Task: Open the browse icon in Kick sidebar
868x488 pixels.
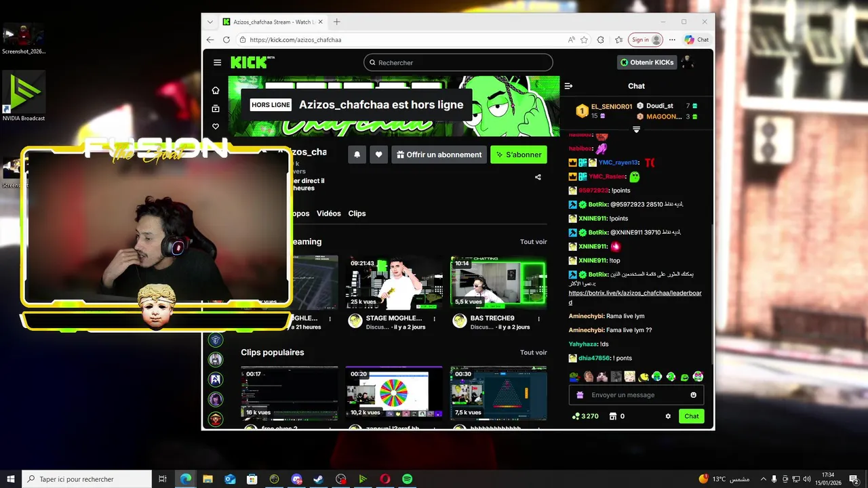Action: (216, 108)
